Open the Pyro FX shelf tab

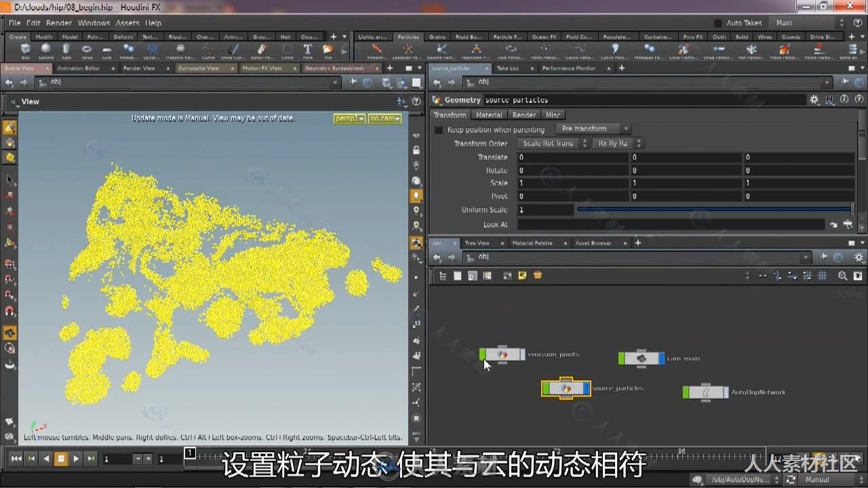(692, 37)
